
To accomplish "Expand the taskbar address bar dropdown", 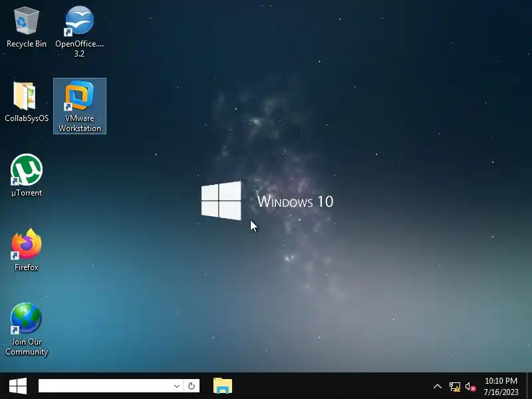I will click(177, 386).
